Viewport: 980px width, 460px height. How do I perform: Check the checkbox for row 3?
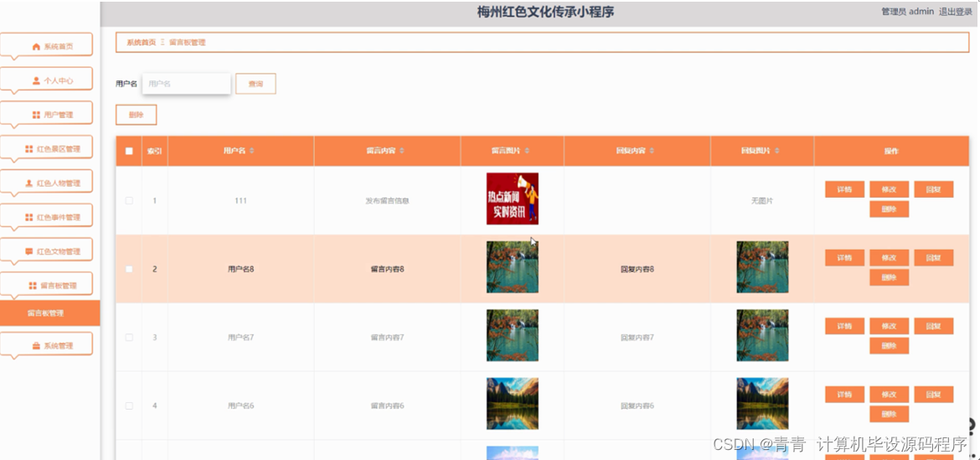129,337
